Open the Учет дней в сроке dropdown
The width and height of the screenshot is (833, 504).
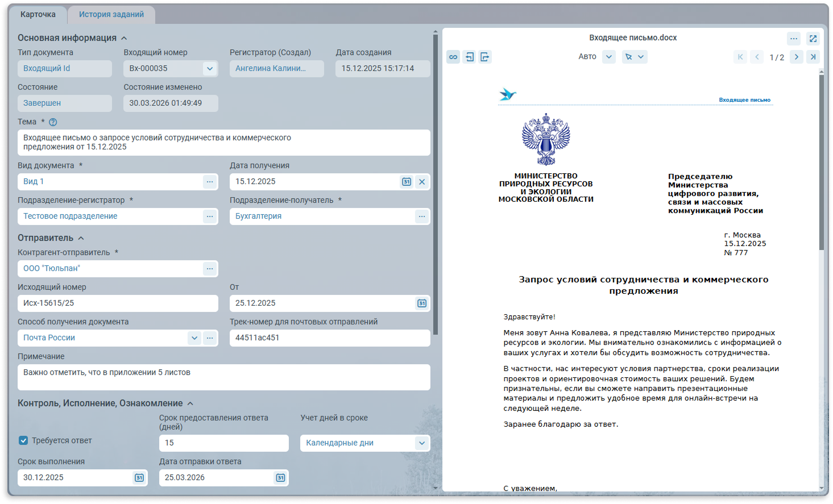(421, 443)
